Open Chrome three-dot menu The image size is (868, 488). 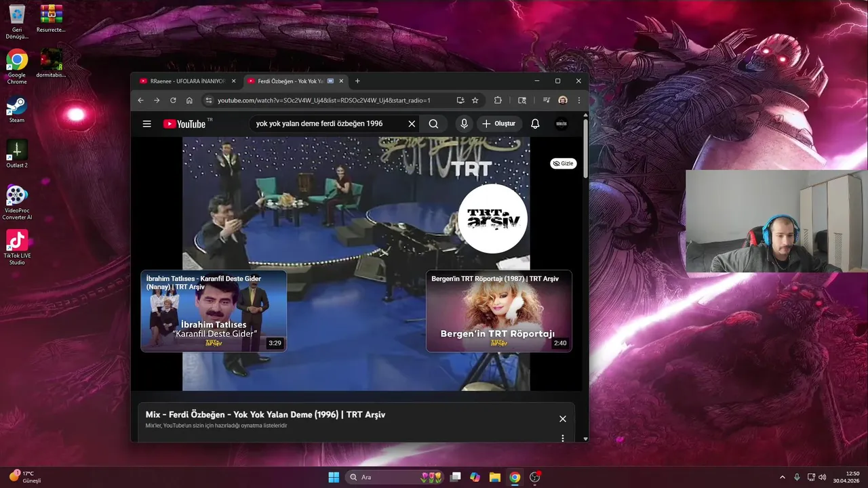579,100
